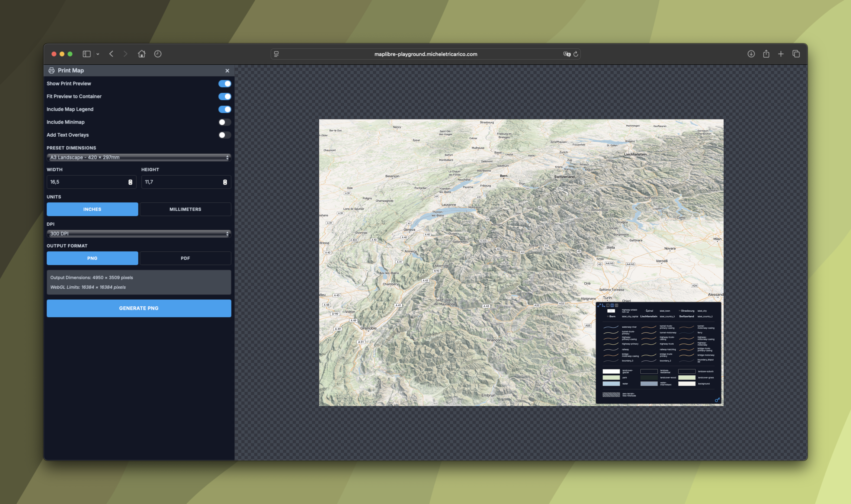Expand the legend using the diagonal resize arrows icon

click(x=599, y=305)
